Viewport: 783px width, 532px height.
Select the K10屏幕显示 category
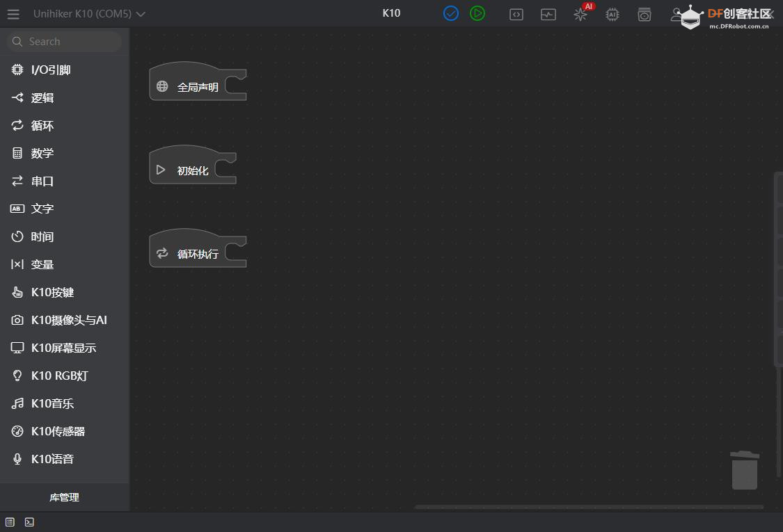click(x=65, y=348)
